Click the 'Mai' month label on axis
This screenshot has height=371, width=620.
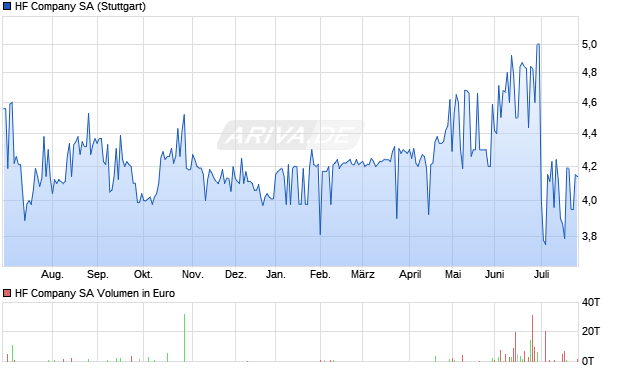pyautogui.click(x=453, y=274)
